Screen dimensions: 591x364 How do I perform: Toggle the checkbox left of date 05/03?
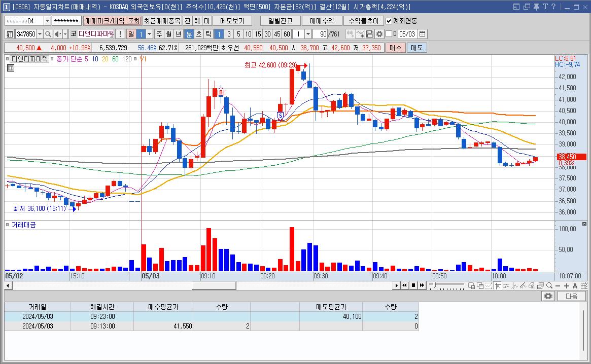point(389,34)
